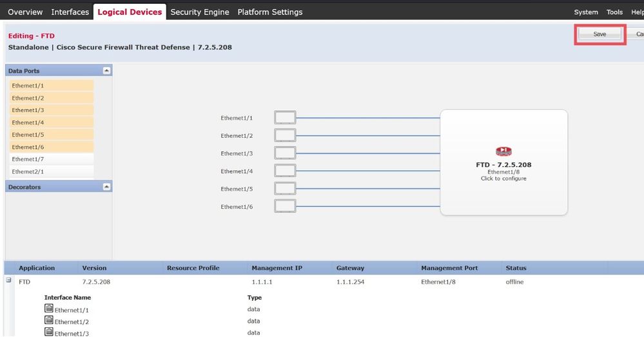The height and width of the screenshot is (337, 644).
Task: Open the System menu
Action: click(x=586, y=12)
